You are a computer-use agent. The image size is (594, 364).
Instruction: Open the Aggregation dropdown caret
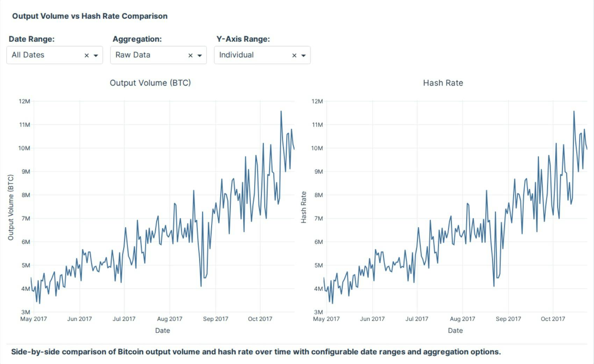(200, 55)
